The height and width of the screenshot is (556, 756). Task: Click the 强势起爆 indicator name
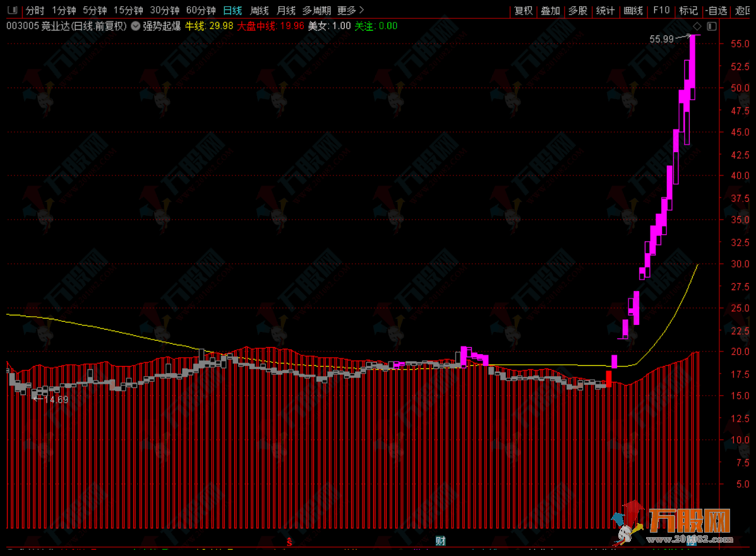(x=162, y=26)
